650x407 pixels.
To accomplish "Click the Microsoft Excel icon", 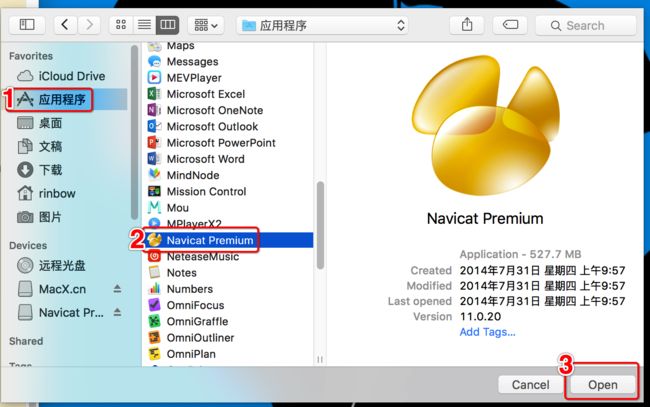I will point(154,94).
